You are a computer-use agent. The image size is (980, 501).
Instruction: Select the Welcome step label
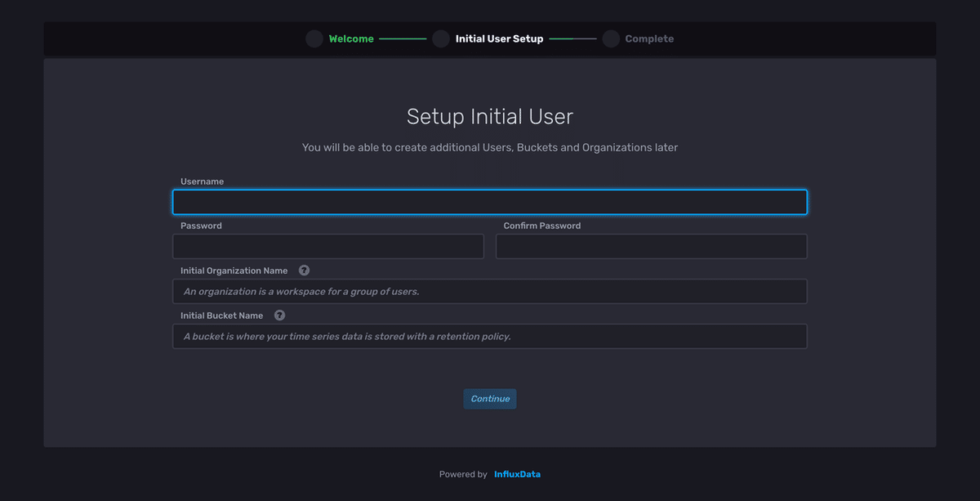click(351, 38)
